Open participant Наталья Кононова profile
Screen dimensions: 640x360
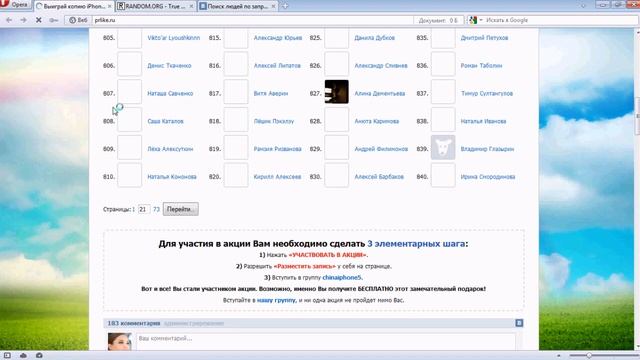point(172,177)
